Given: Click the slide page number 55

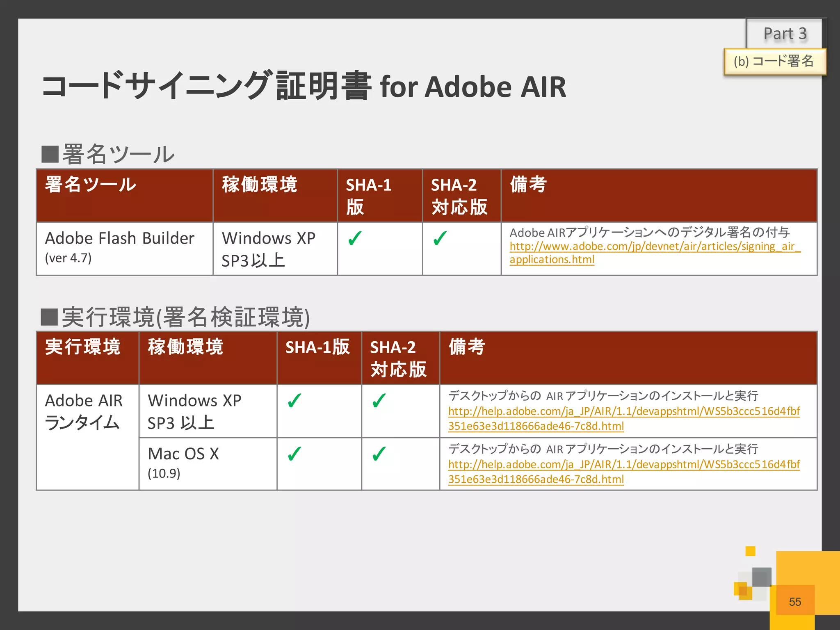Looking at the screenshot, I should 795,602.
